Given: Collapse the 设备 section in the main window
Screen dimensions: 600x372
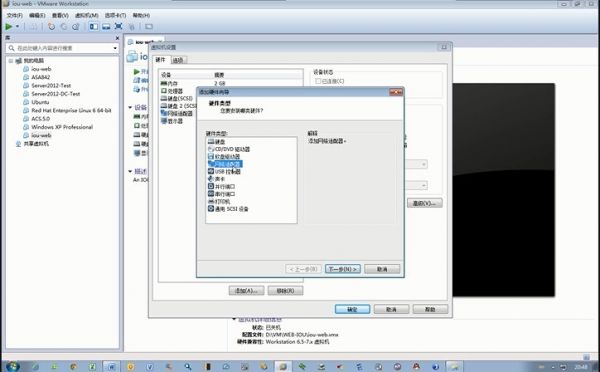Looking at the screenshot, I should [x=130, y=108].
